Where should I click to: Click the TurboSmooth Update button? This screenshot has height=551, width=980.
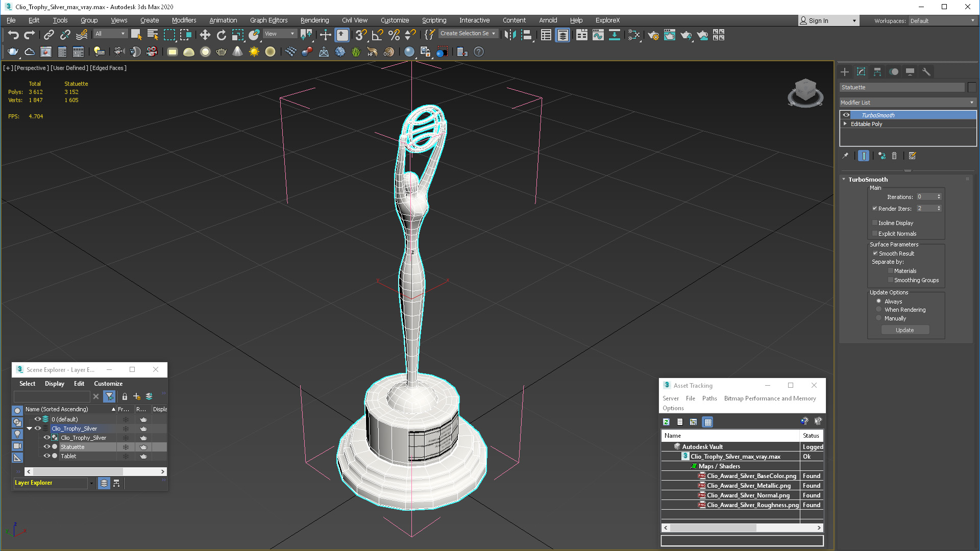(905, 330)
